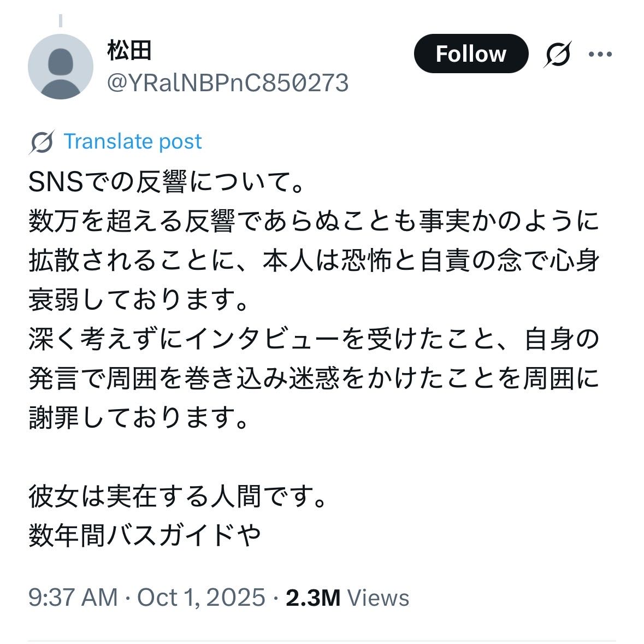The height and width of the screenshot is (644, 644).
Task: Open the Grok icon beside Follow
Action: click(558, 54)
